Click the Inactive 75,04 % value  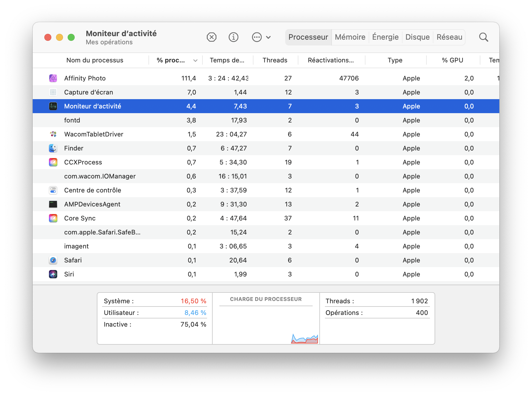[193, 324]
